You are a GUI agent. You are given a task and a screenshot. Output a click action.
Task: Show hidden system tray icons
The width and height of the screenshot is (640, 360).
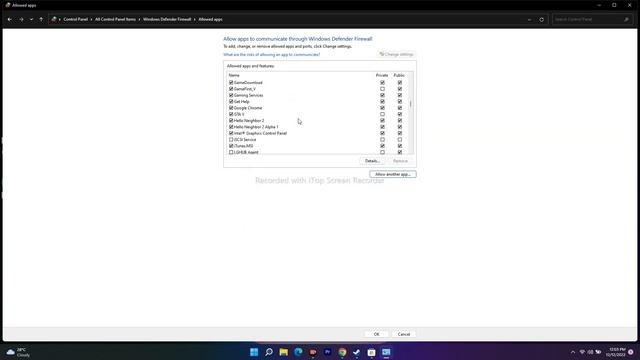pyautogui.click(x=573, y=352)
